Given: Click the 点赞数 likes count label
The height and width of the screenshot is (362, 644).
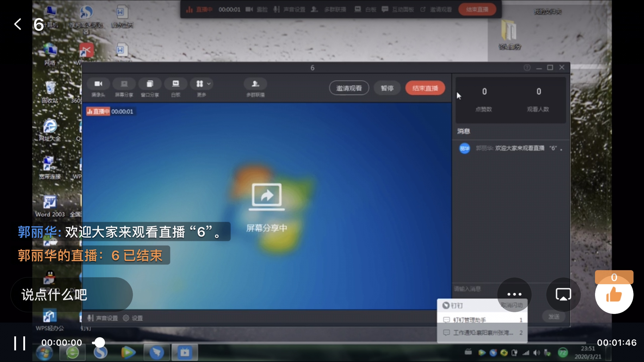Looking at the screenshot, I should click(484, 109).
